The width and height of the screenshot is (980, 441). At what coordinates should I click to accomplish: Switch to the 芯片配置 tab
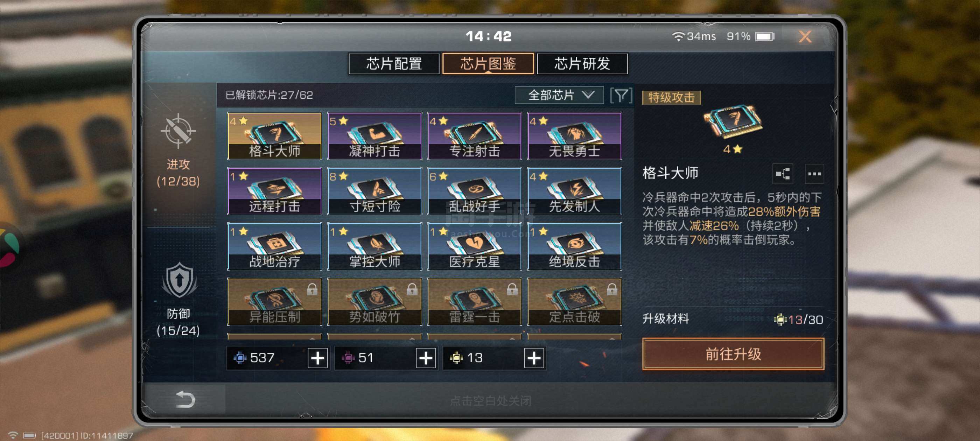point(394,64)
